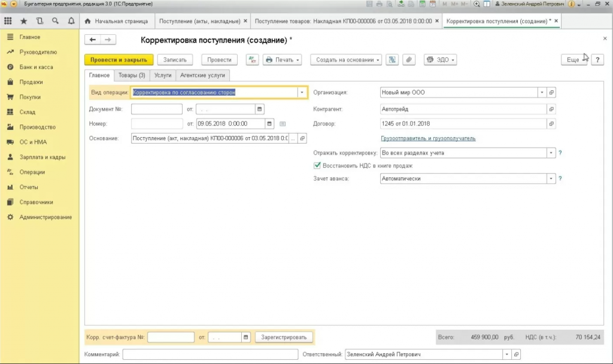Click the paperclip attached files icon

point(408,60)
